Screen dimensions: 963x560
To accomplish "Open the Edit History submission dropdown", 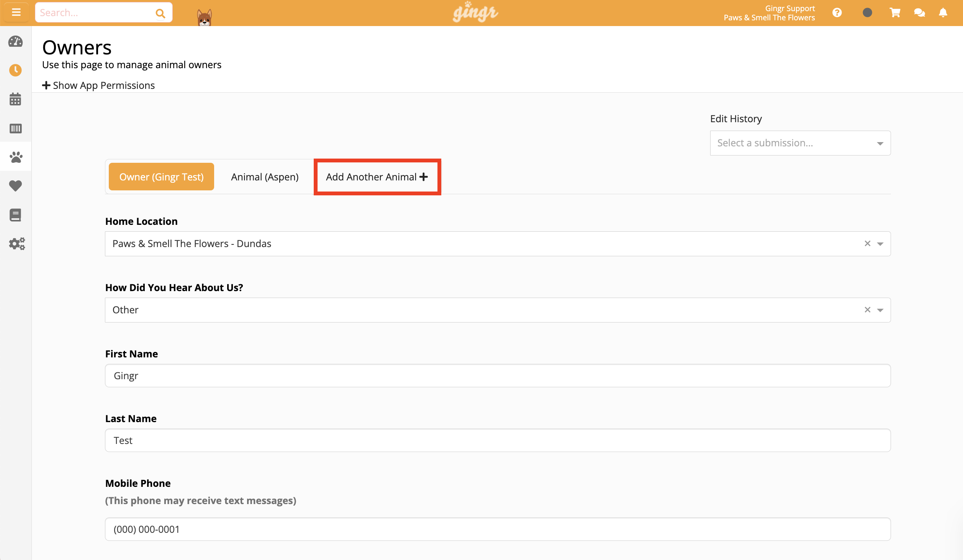I will [800, 143].
